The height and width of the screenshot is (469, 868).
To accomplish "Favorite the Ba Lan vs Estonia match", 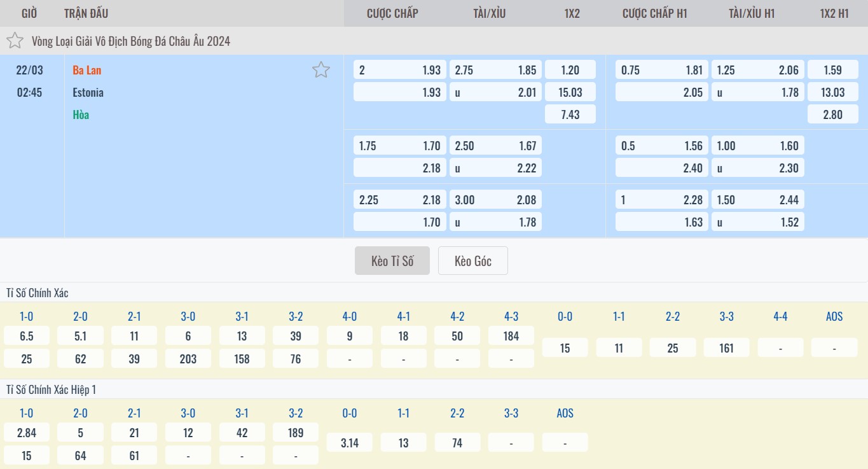I will coord(321,70).
